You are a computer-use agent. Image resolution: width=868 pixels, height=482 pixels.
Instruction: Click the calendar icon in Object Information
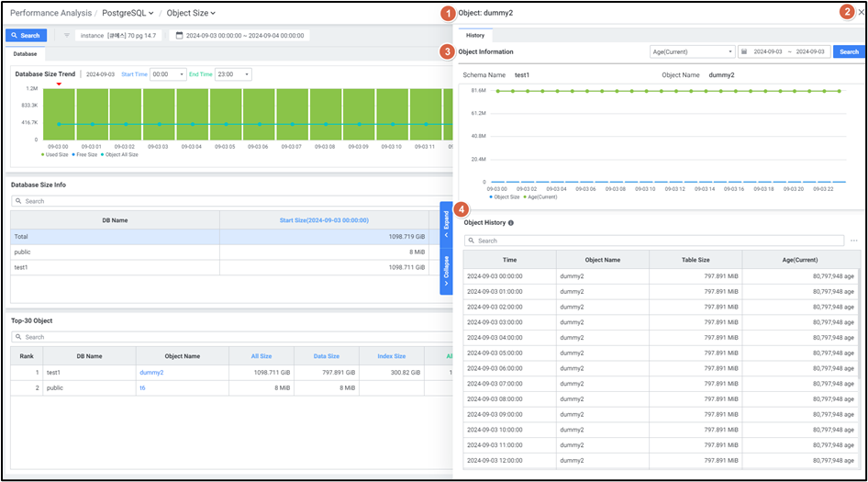[x=744, y=52]
